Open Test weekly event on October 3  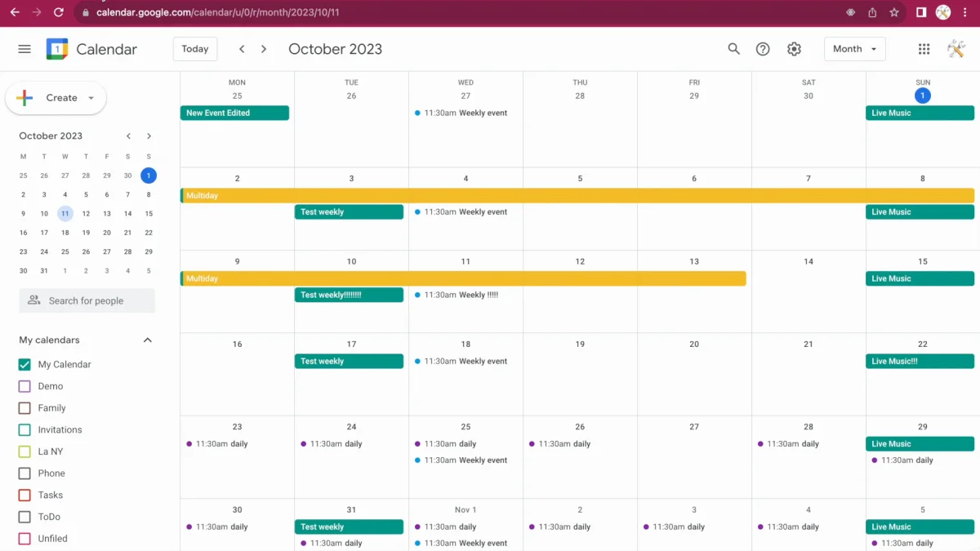click(349, 211)
